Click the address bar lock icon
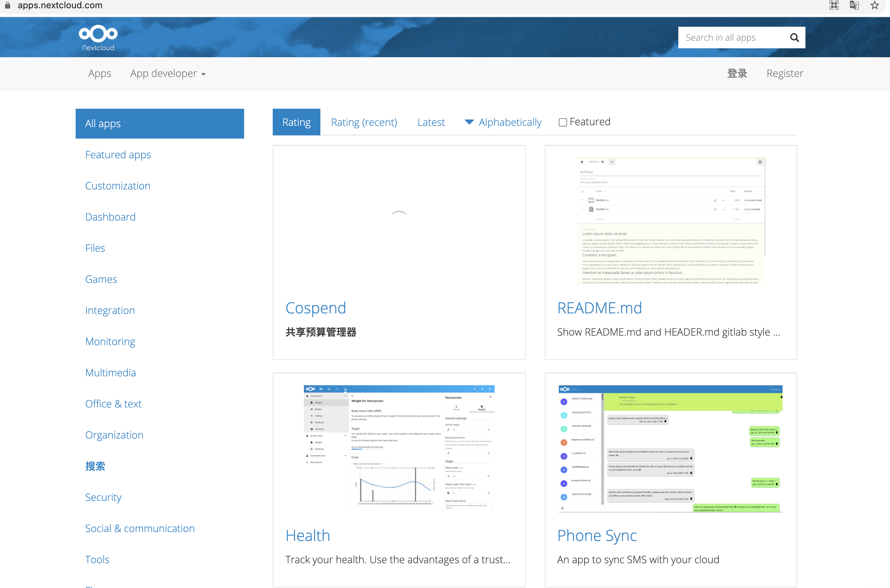The image size is (890, 588). point(8,5)
